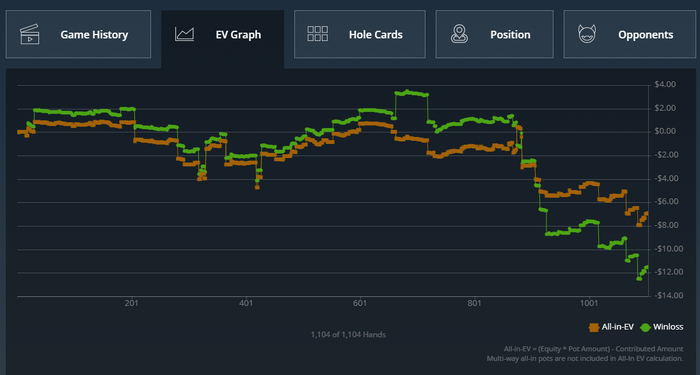This screenshot has height=375, width=700.
Task: Click the 201 x-axis tick label
Action: coord(132,304)
